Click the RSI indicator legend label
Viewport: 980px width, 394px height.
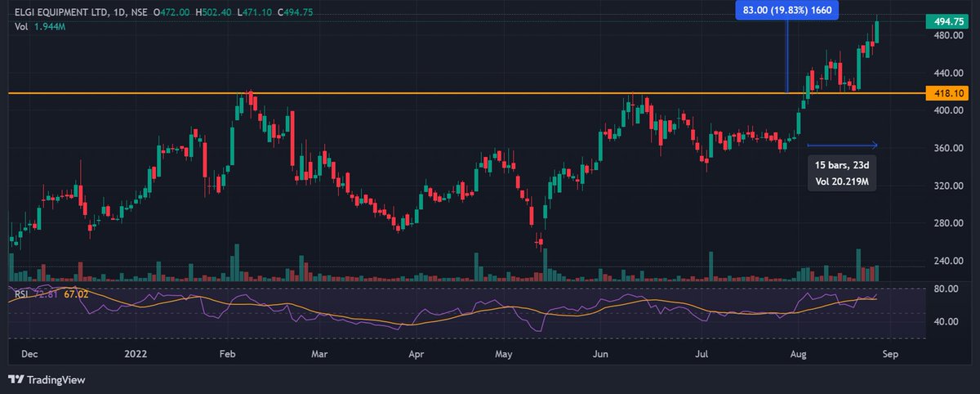pos(22,293)
